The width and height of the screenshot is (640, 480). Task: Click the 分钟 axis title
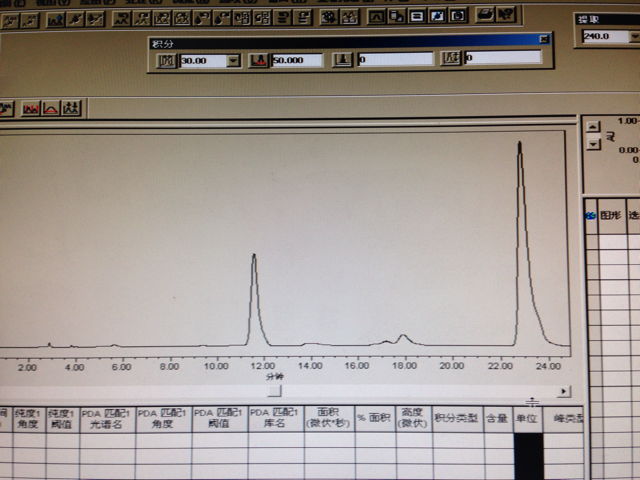click(x=275, y=376)
